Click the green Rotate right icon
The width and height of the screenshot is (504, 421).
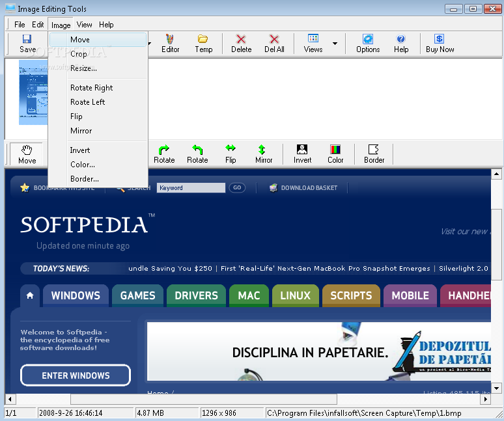coord(164,154)
